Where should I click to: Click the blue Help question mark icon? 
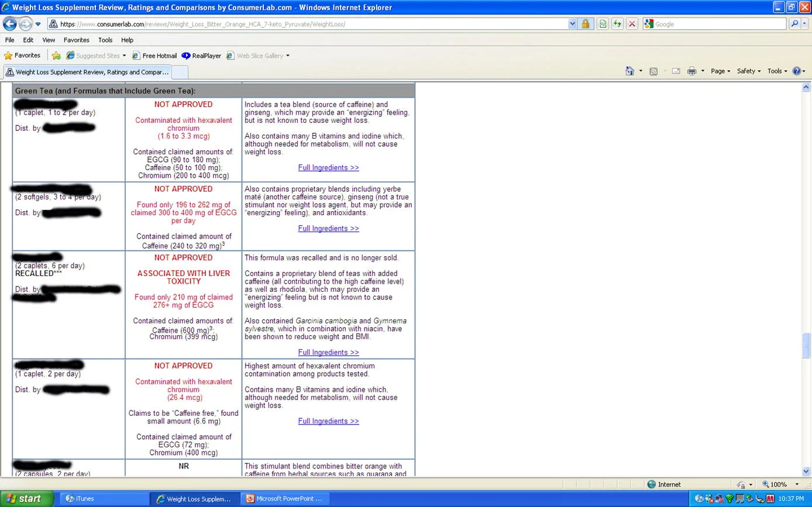pyautogui.click(x=796, y=71)
